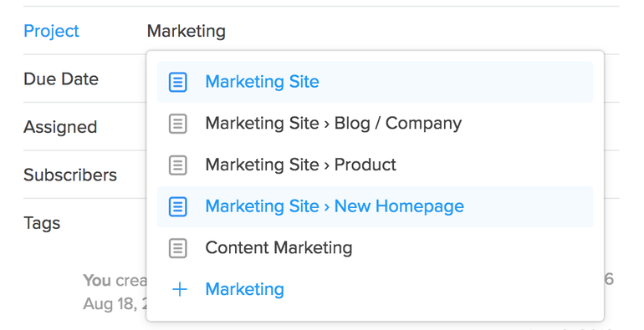Focus the Project input containing Marketing
The width and height of the screenshot is (644, 330).
(x=382, y=31)
